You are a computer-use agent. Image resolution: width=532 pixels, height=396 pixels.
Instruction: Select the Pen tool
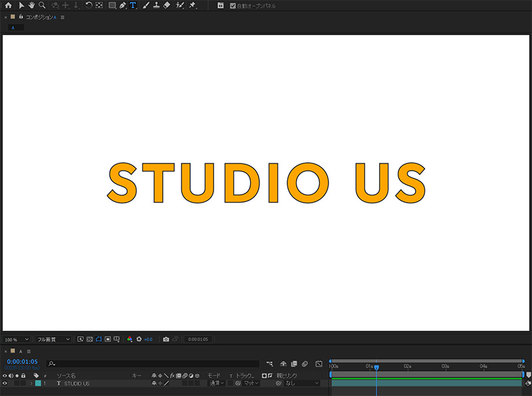(122, 5)
